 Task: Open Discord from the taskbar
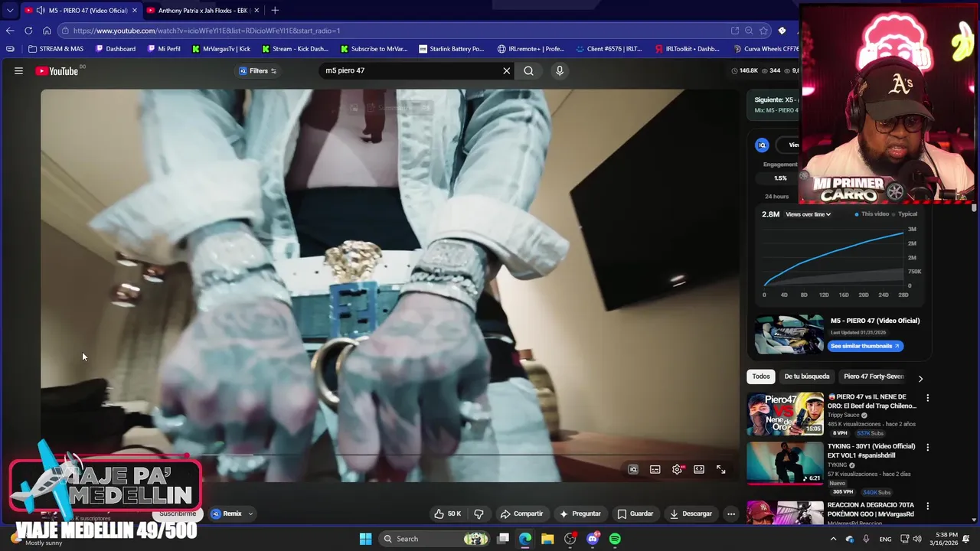click(593, 539)
